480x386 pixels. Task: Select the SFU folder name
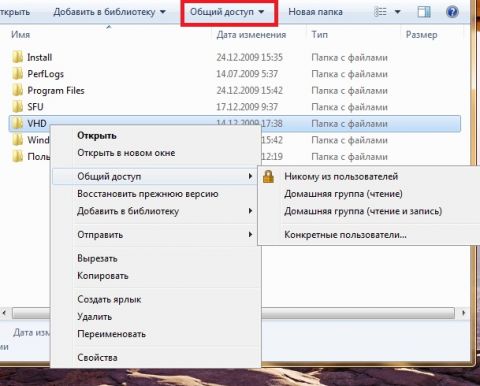35,107
